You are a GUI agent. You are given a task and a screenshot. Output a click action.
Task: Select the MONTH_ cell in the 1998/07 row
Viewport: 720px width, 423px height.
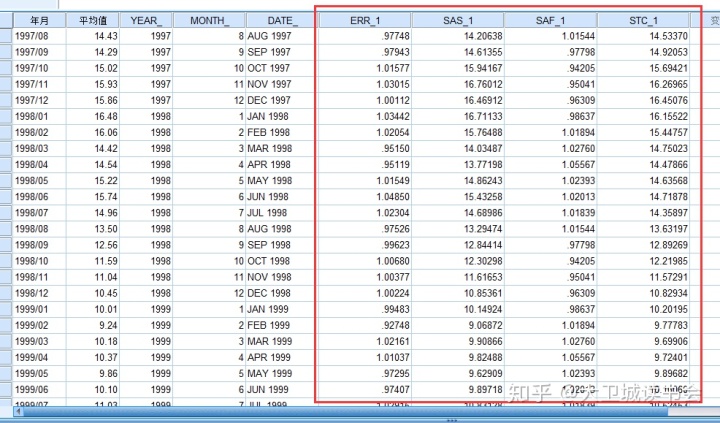[x=209, y=213]
